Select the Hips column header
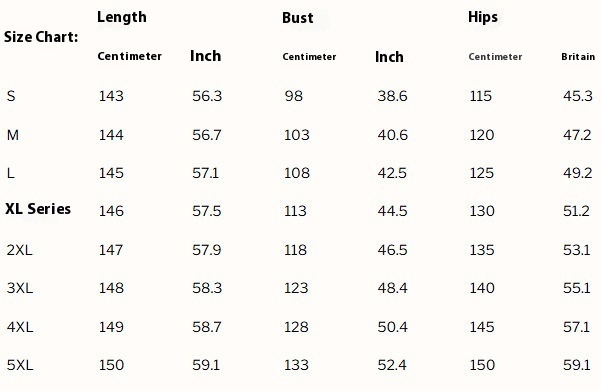Image resolution: width=601 pixels, height=391 pixels. [483, 17]
